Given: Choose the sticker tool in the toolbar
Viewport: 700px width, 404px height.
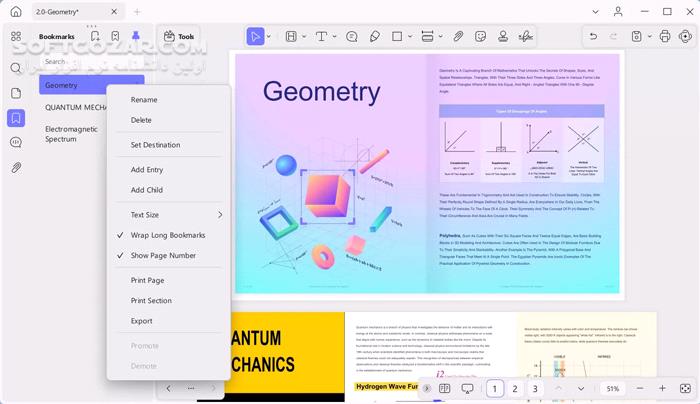Looking at the screenshot, I should pyautogui.click(x=481, y=37).
